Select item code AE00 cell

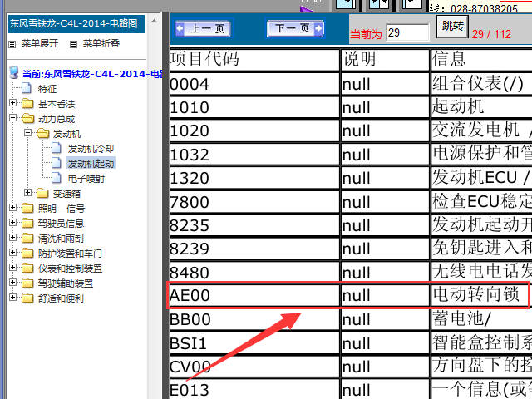tap(254, 295)
